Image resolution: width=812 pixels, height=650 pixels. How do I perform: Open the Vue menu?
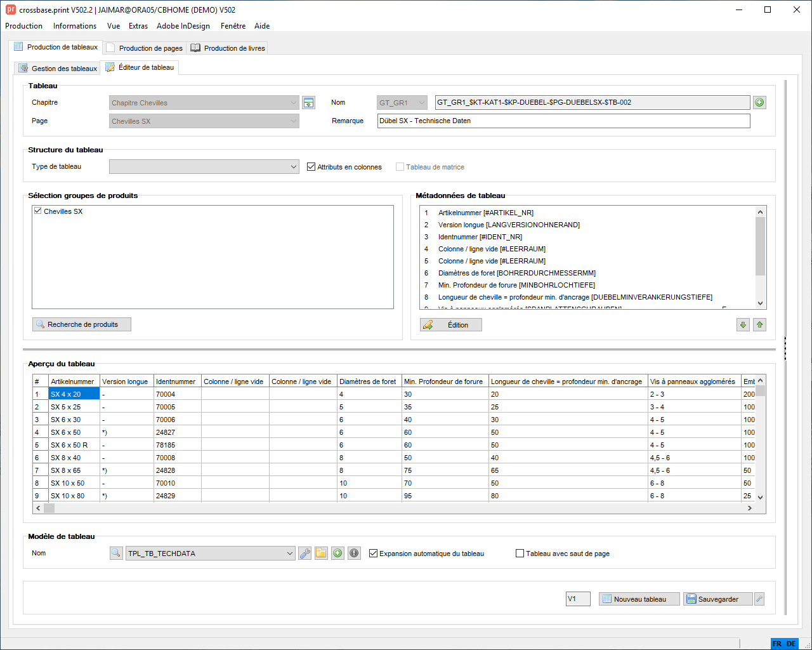(x=114, y=26)
